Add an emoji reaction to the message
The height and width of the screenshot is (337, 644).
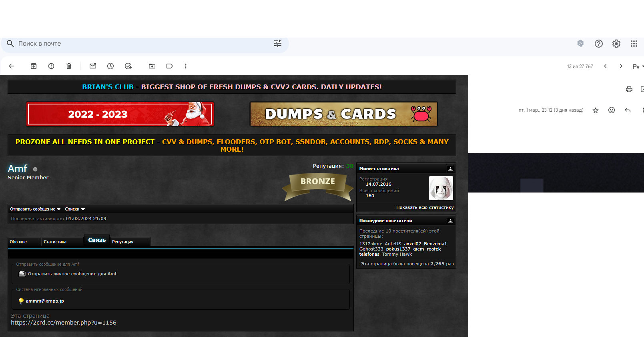(612, 110)
